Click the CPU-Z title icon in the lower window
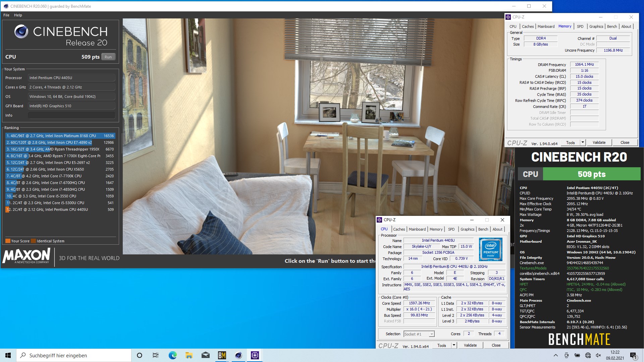 (x=380, y=220)
